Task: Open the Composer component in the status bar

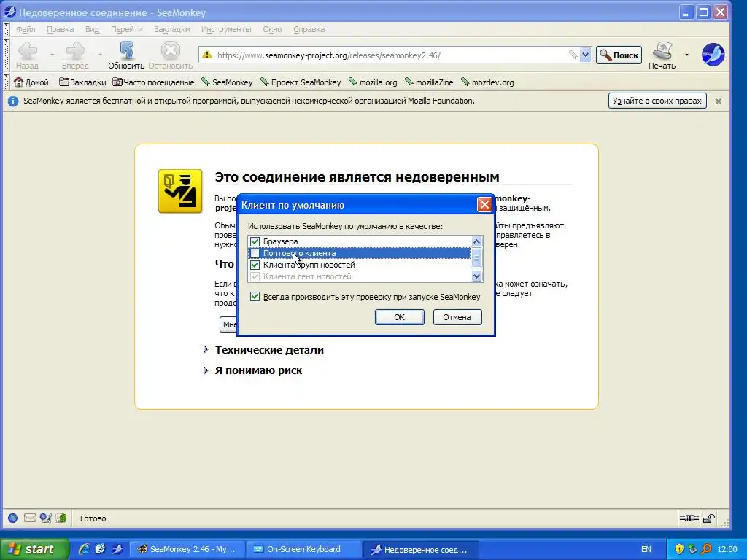Action: click(x=46, y=518)
